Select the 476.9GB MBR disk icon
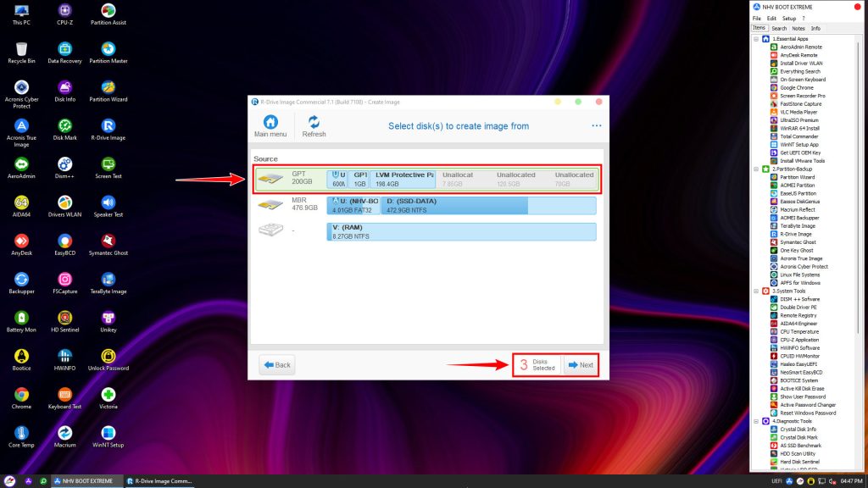This screenshot has height=488, width=868. [x=270, y=205]
